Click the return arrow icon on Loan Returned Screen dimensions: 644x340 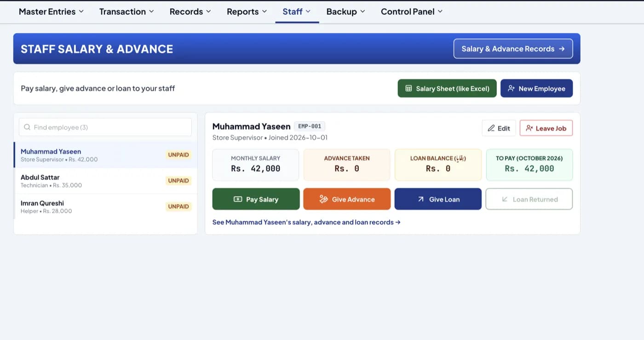pos(505,199)
